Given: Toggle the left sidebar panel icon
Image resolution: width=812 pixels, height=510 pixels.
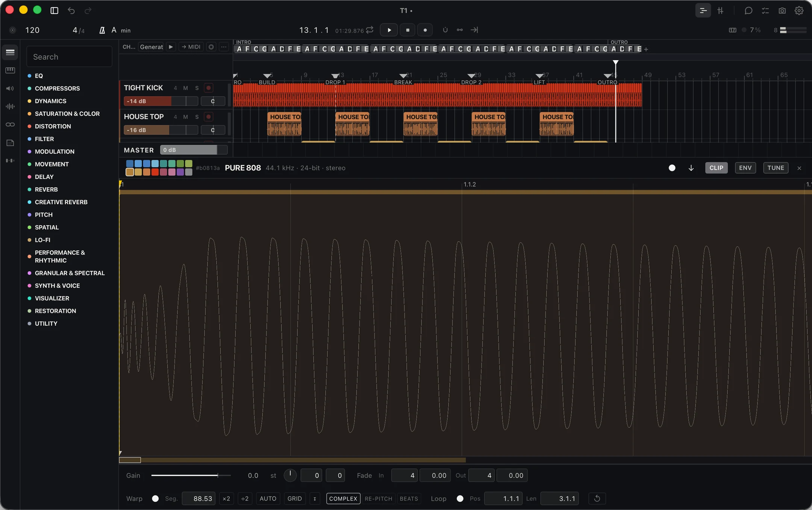Looking at the screenshot, I should pos(55,11).
